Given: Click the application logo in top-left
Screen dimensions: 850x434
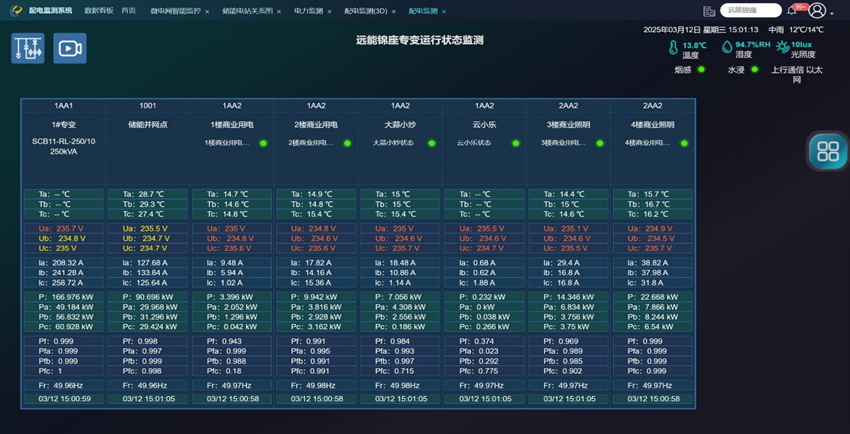Looking at the screenshot, I should click(16, 11).
